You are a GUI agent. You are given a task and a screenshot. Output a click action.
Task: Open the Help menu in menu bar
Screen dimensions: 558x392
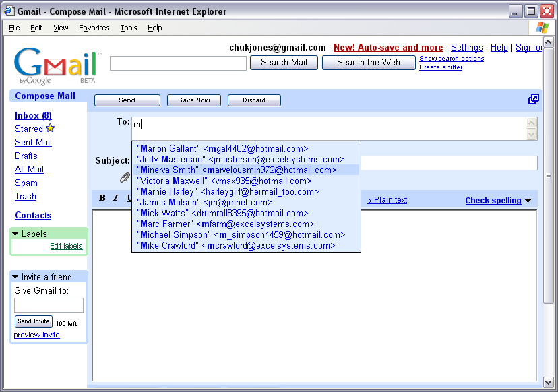(x=155, y=28)
